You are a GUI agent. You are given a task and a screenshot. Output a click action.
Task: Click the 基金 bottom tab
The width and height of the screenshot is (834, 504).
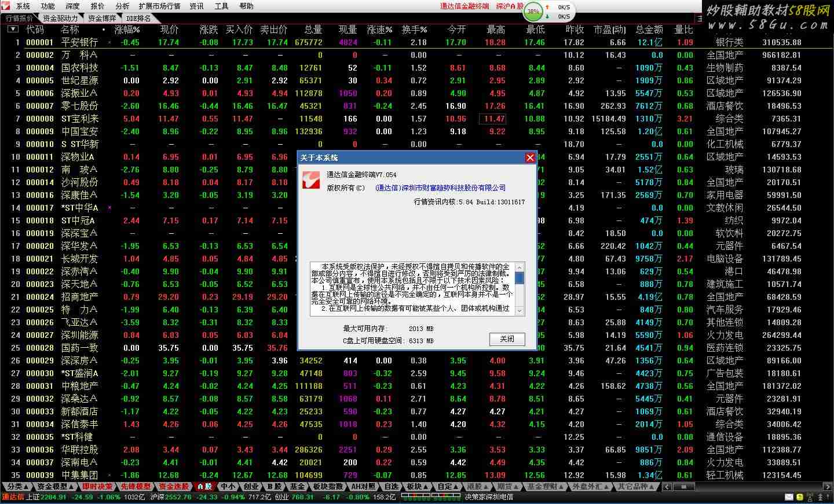[297, 487]
